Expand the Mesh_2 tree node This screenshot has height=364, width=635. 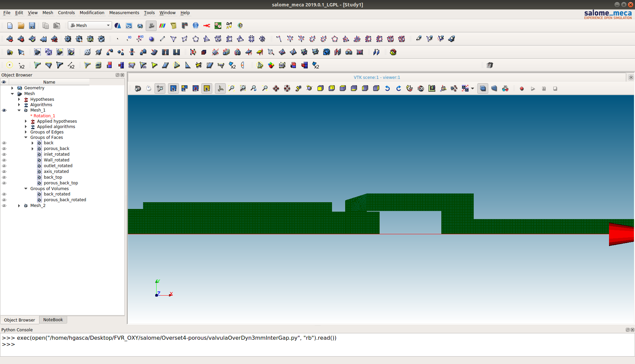[x=19, y=206]
